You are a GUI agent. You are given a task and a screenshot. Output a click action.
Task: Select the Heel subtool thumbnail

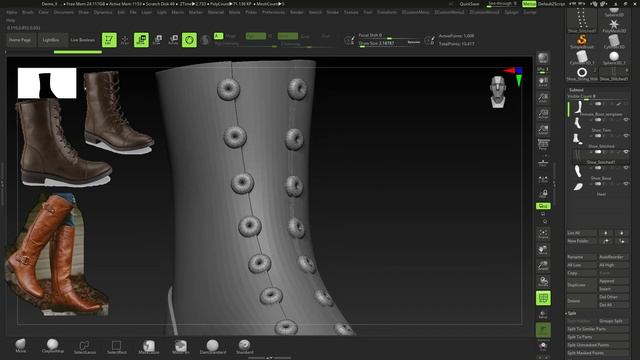click(578, 187)
